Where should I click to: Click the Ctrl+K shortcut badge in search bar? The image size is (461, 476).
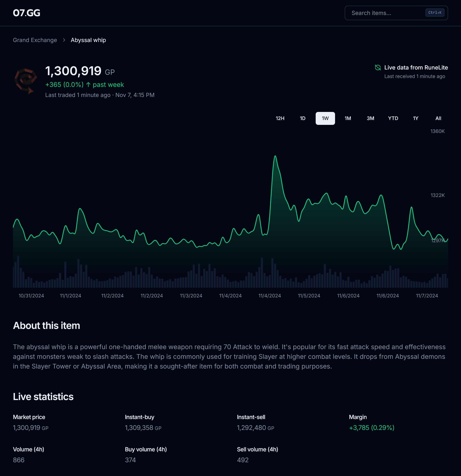pos(435,13)
